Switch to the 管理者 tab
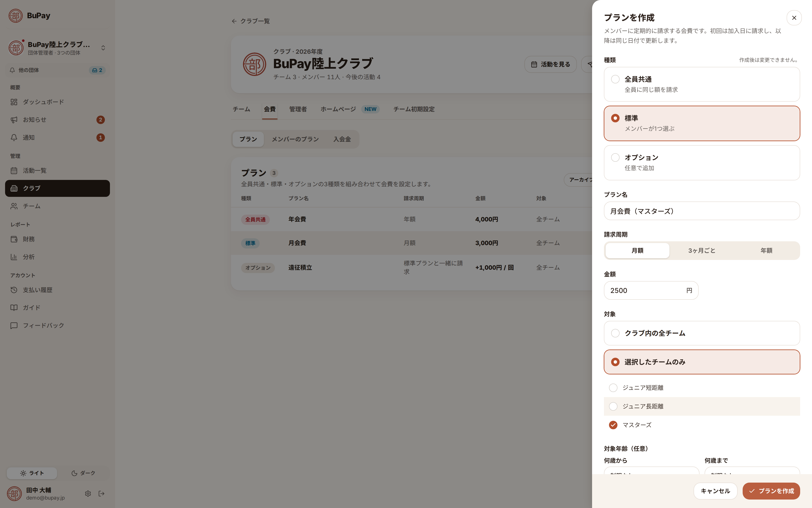 click(x=298, y=109)
